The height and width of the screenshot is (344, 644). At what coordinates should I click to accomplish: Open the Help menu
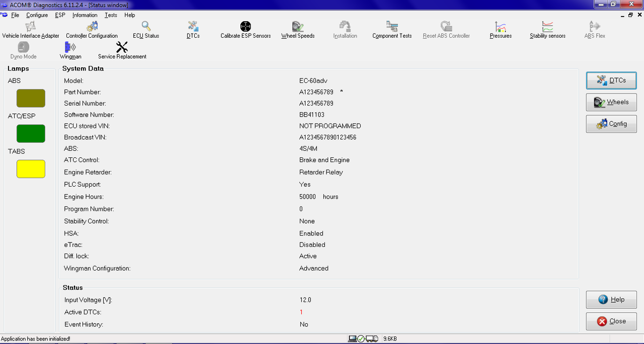point(130,15)
